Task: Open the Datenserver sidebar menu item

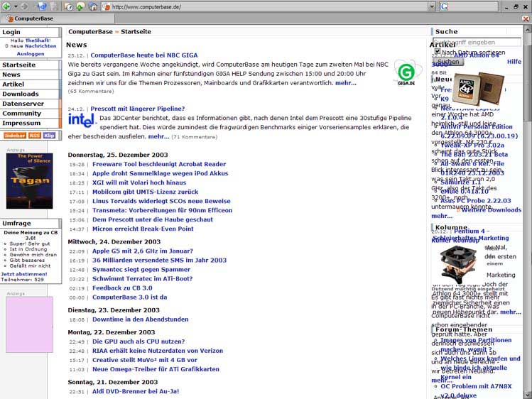Action: click(31, 104)
